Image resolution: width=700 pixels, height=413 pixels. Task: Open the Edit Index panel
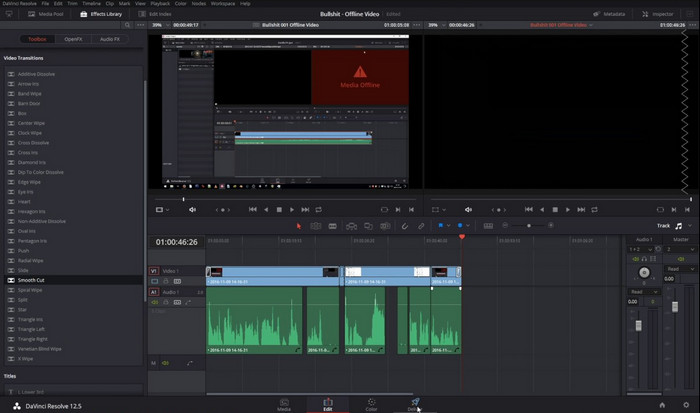point(155,14)
